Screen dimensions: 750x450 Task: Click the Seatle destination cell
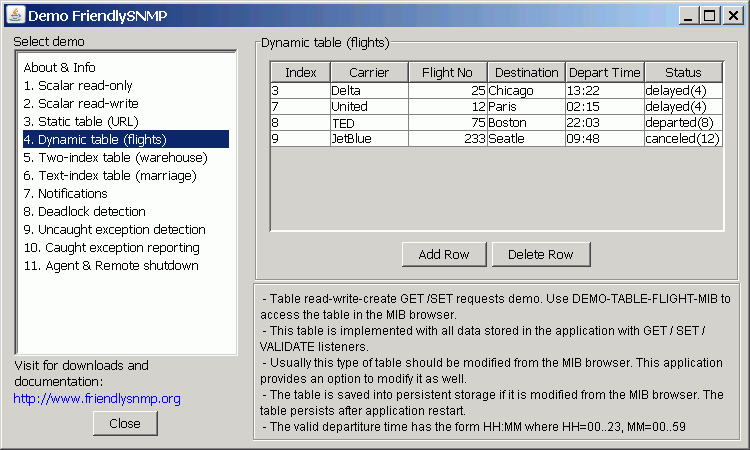(x=526, y=138)
